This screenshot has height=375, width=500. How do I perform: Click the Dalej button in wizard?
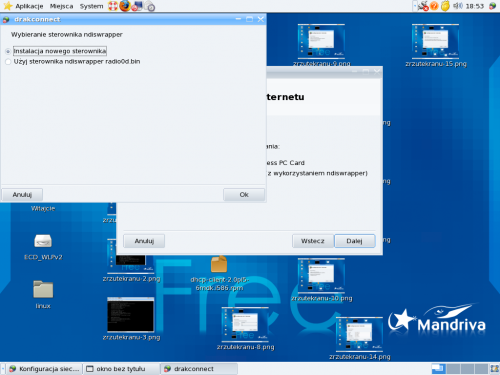pyautogui.click(x=354, y=241)
